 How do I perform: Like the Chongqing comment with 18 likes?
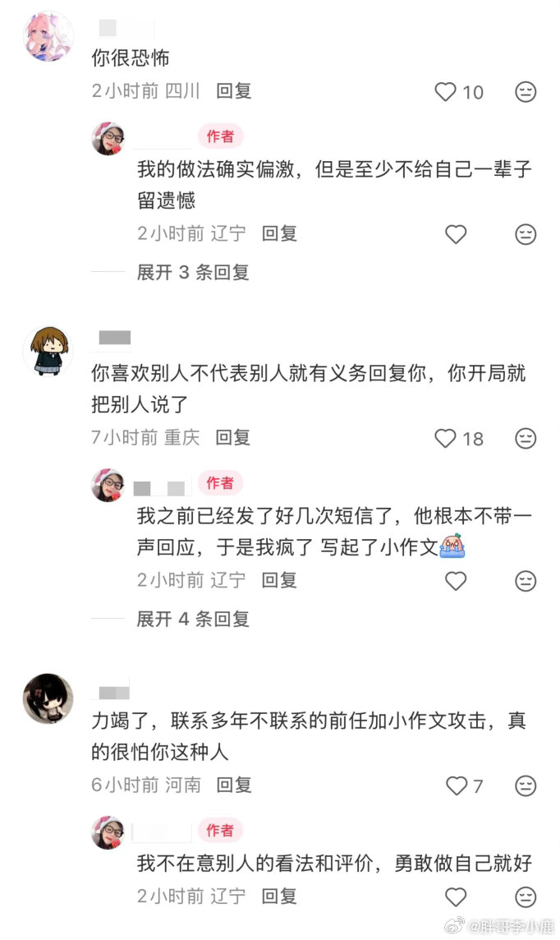pyautogui.click(x=445, y=438)
